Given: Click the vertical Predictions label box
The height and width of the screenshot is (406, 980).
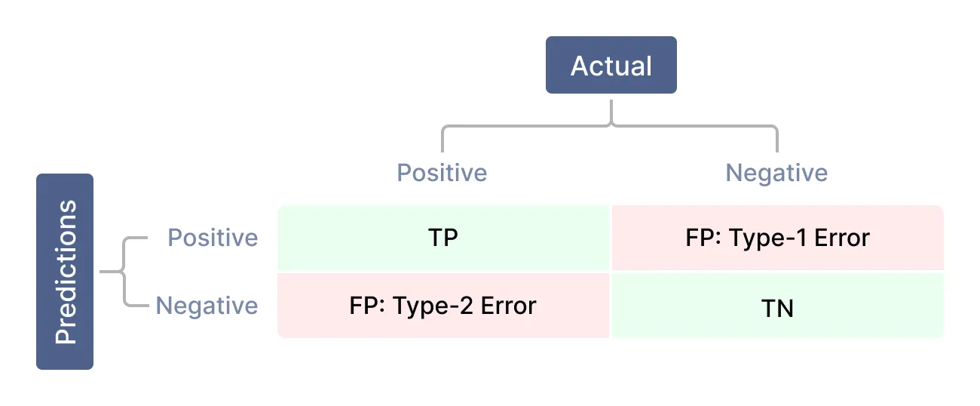Looking at the screenshot, I should click(x=65, y=272).
